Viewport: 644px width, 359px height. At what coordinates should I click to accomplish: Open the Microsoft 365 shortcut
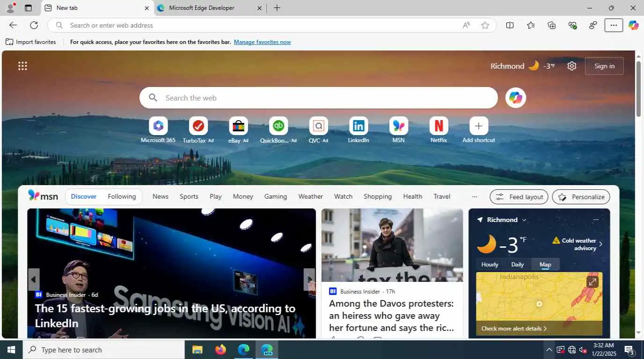tap(158, 130)
